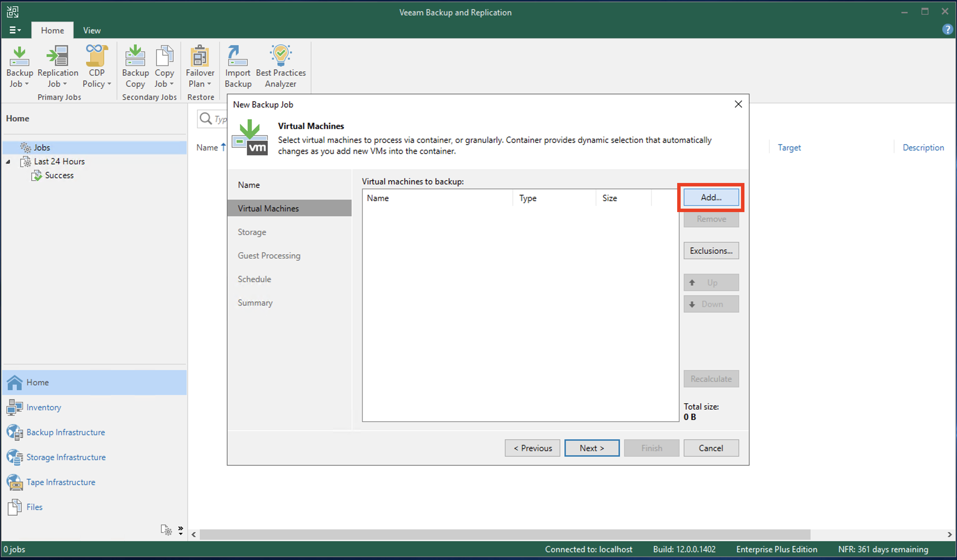This screenshot has height=560, width=957.
Task: Close the New Backup Job dialog
Action: pos(738,104)
